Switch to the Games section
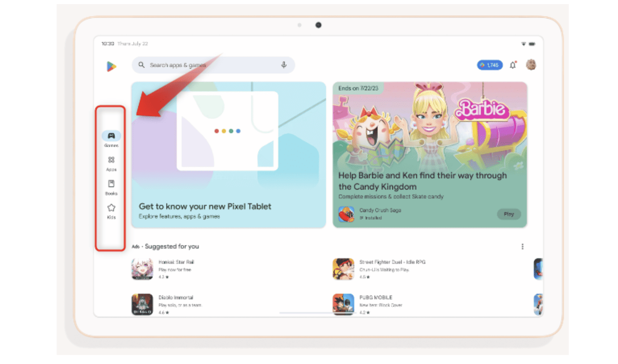618x364 pixels. coord(111,139)
